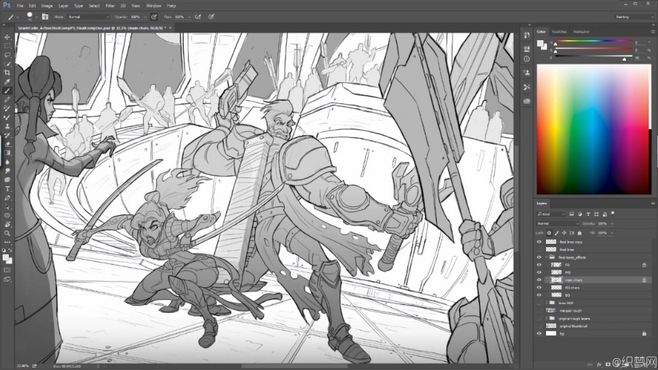Pick a color in the color spectrum field
Image resolution: width=658 pixels, height=370 pixels.
pyautogui.click(x=594, y=129)
